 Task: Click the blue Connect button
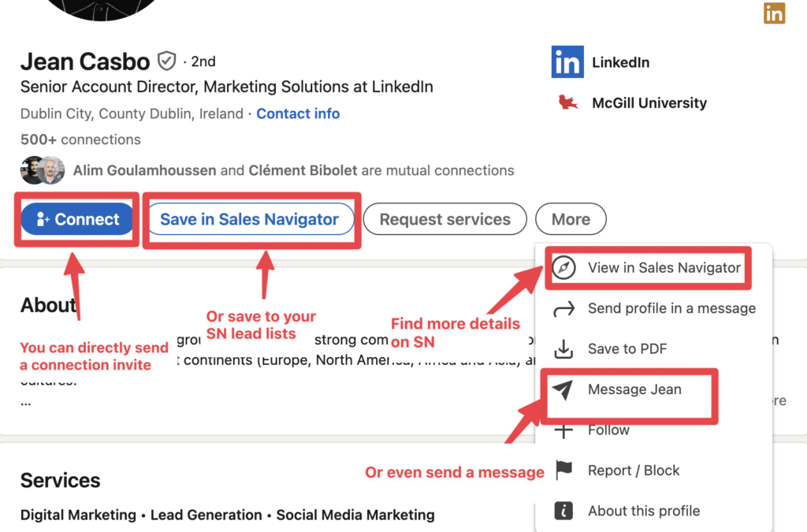coord(76,219)
